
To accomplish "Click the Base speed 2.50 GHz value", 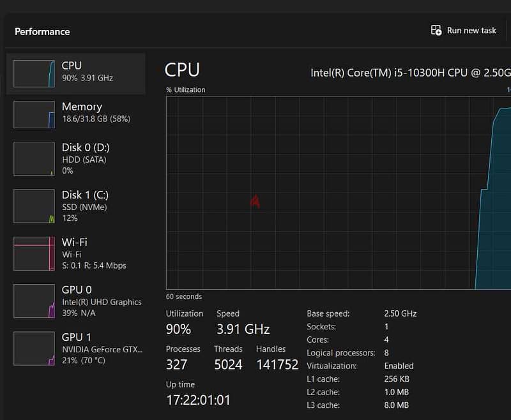I will pyautogui.click(x=400, y=313).
